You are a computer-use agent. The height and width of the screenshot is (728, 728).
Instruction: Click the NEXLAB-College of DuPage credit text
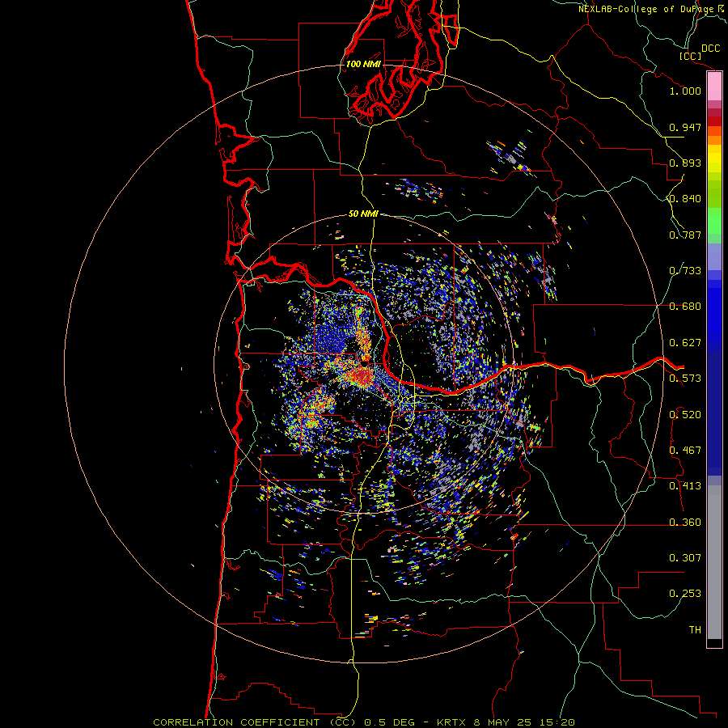pyautogui.click(x=645, y=9)
